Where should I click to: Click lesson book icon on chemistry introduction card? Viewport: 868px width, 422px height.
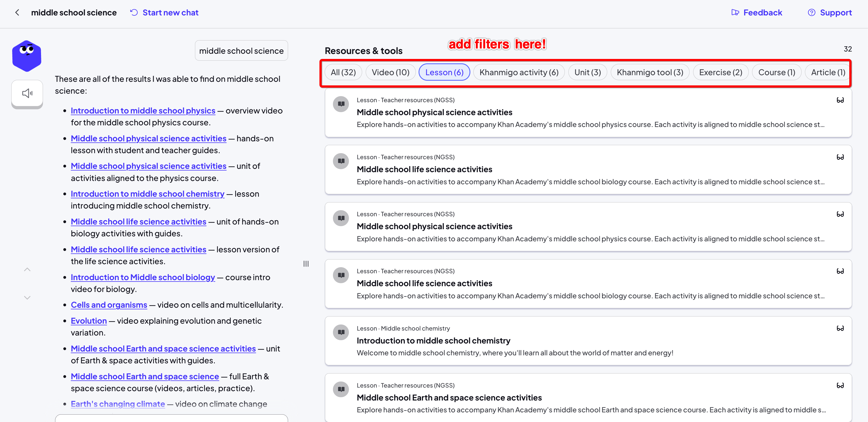point(341,332)
